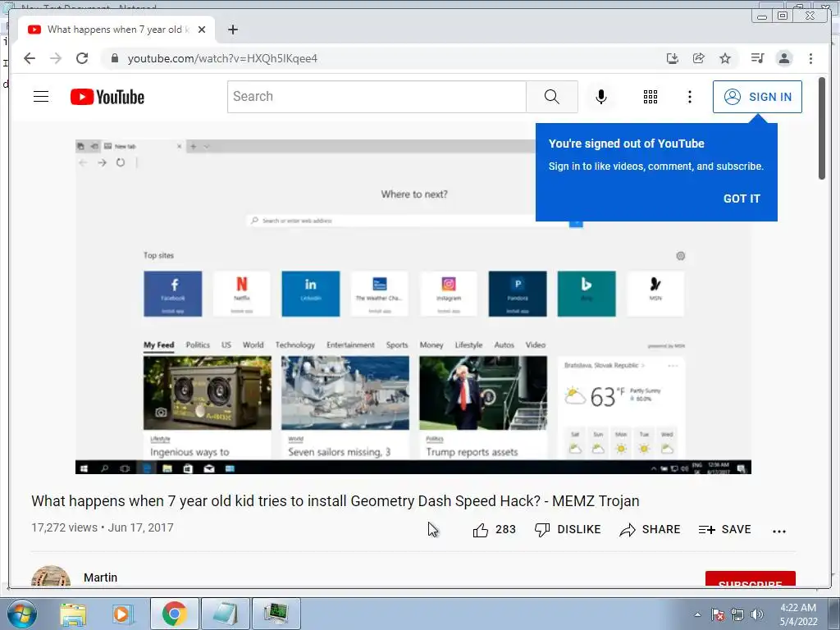Click the Martin channel avatar
This screenshot has width=840, height=630.
point(51,577)
